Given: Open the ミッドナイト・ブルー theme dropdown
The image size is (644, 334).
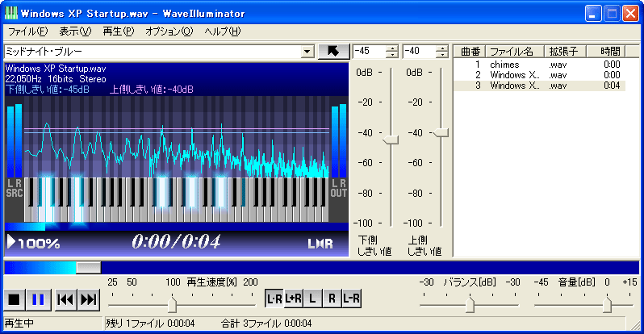Looking at the screenshot, I should point(307,52).
